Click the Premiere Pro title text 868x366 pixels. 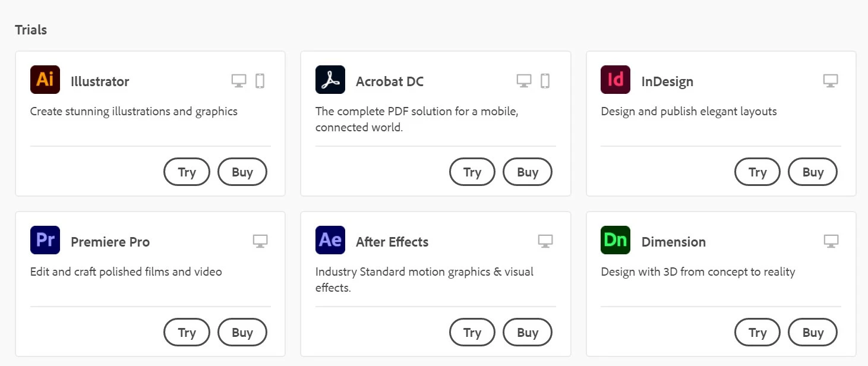tap(110, 242)
